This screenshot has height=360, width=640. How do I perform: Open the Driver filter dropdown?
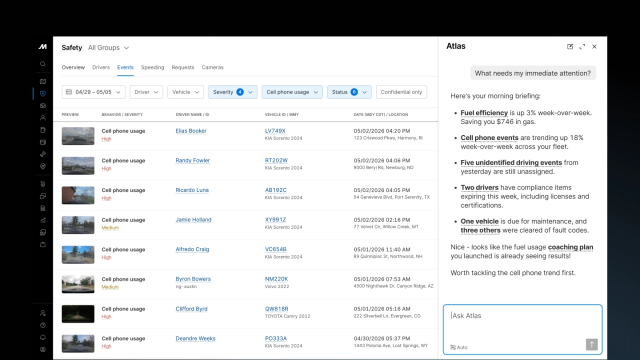click(146, 92)
